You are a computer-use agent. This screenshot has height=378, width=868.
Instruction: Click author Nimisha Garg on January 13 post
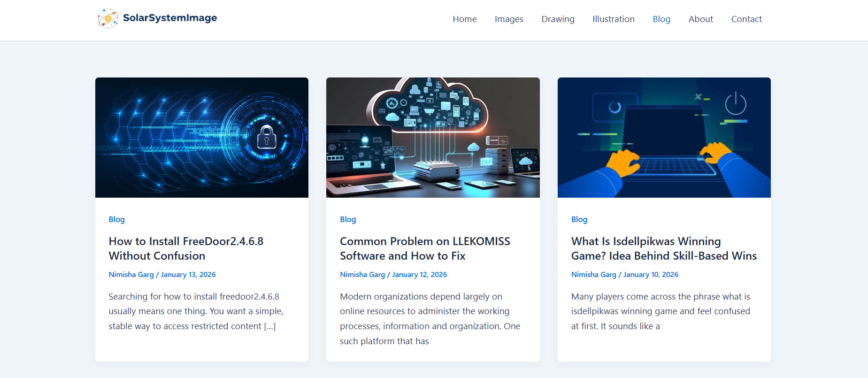click(131, 275)
